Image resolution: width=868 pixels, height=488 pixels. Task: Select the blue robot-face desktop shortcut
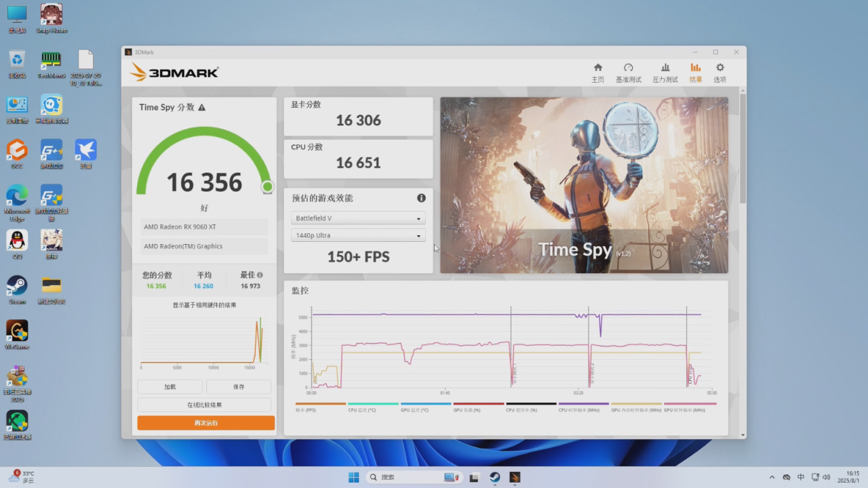(52, 109)
